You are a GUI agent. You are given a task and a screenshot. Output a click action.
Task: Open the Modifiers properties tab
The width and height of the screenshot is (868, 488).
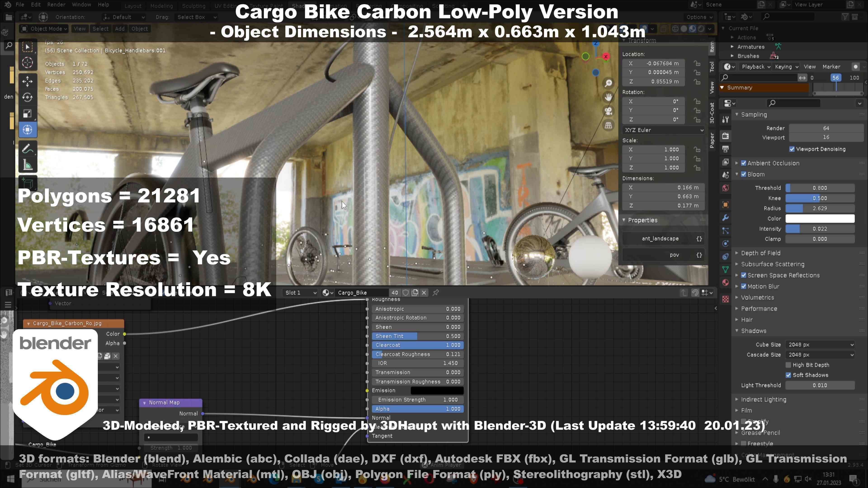(725, 218)
